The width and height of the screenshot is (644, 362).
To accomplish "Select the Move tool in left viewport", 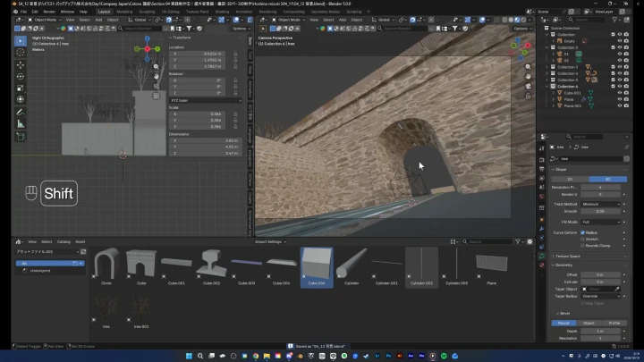I will tap(20, 65).
